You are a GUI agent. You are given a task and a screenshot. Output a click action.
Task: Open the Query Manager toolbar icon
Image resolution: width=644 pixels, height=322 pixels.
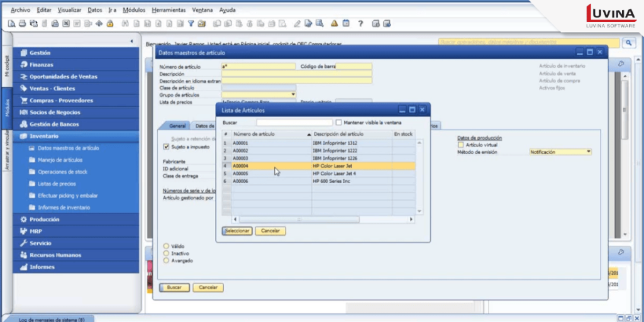pyautogui.click(x=319, y=23)
